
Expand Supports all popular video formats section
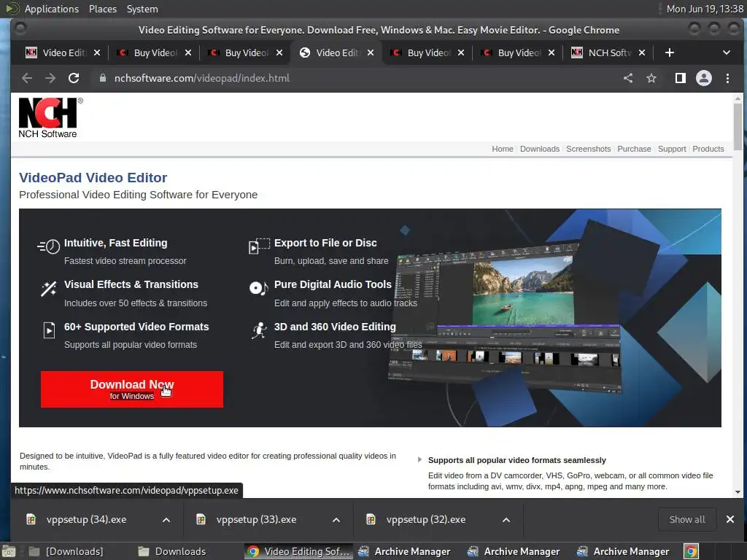(x=419, y=460)
